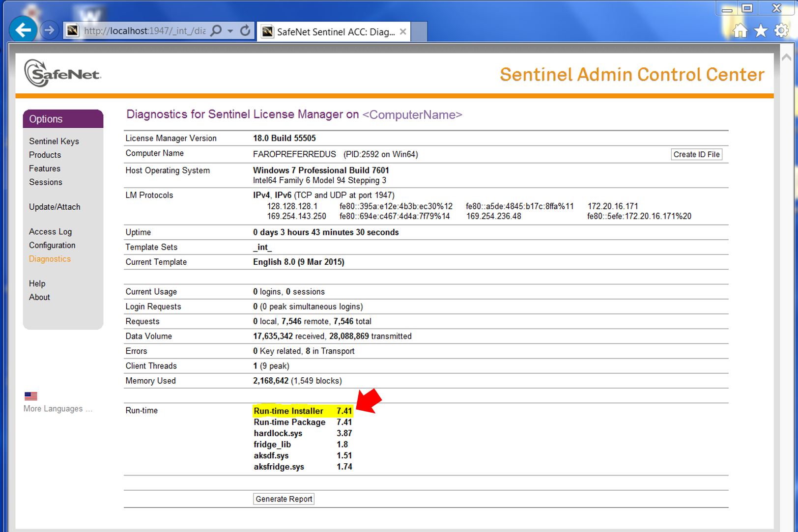Open browser Tools gear icon
Image resolution: width=798 pixels, height=532 pixels.
pyautogui.click(x=781, y=31)
